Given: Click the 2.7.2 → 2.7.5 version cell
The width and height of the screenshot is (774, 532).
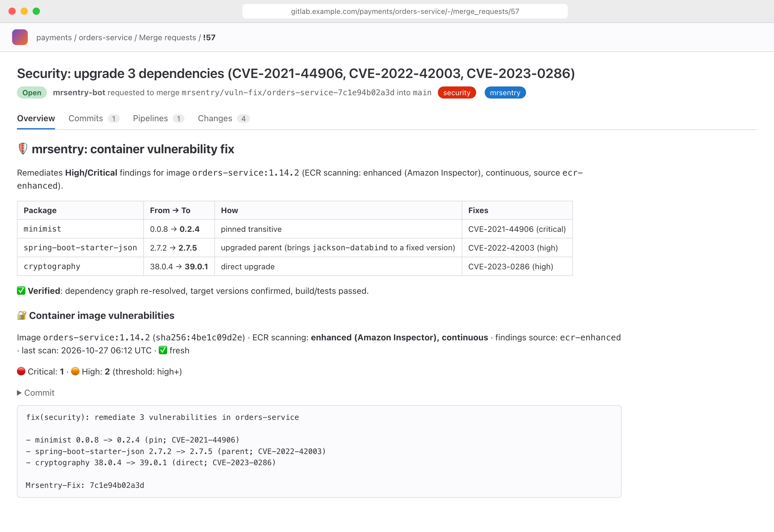Looking at the screenshot, I should [179, 247].
